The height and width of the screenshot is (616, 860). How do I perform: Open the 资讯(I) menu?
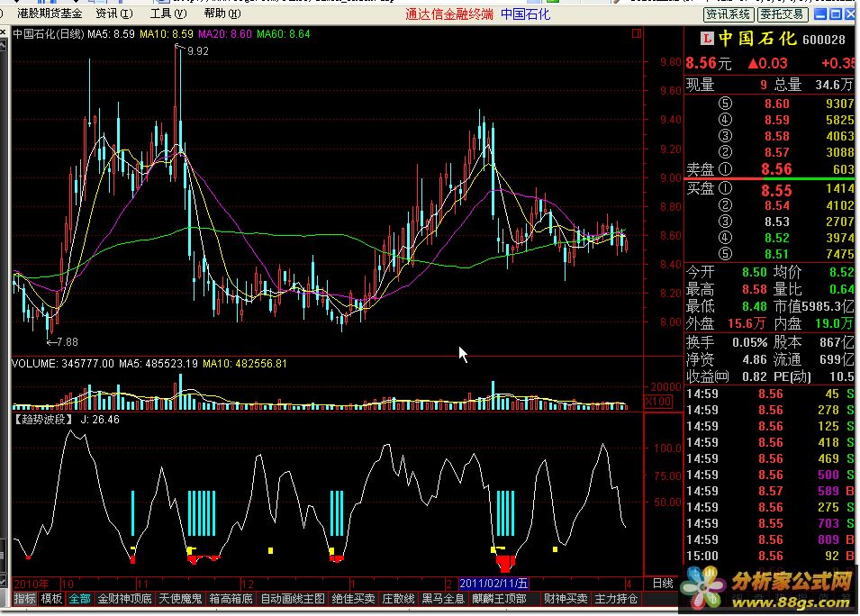pos(114,14)
